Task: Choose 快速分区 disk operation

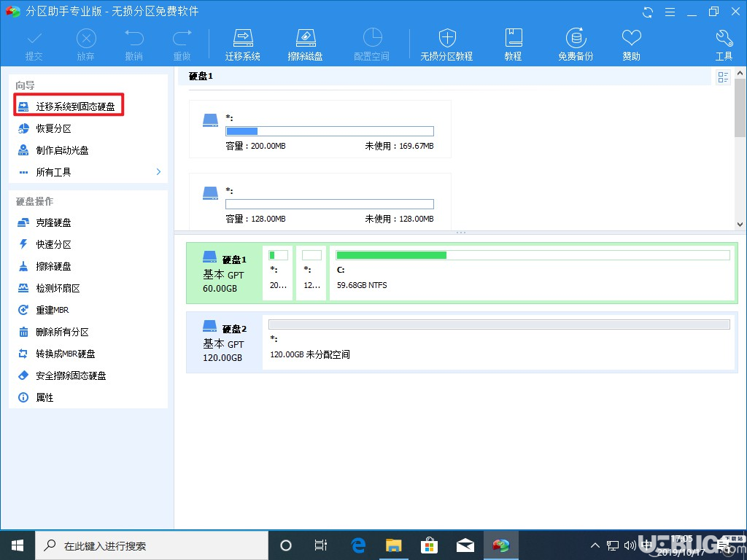Action: click(x=53, y=245)
